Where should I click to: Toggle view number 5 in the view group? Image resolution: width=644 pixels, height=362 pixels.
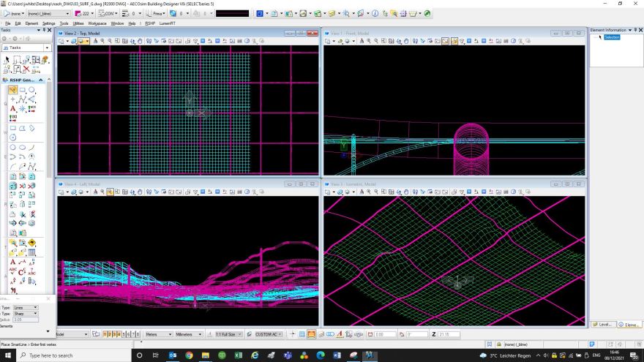coord(122,334)
